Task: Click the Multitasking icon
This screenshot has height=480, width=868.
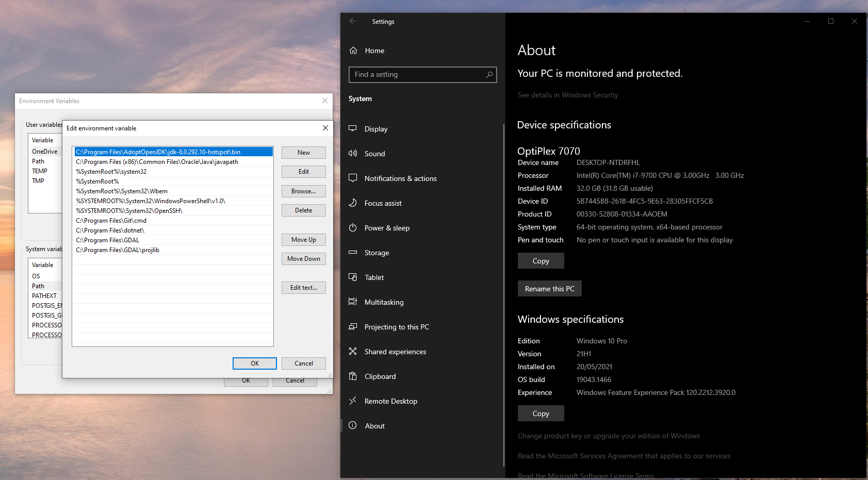Action: click(353, 302)
